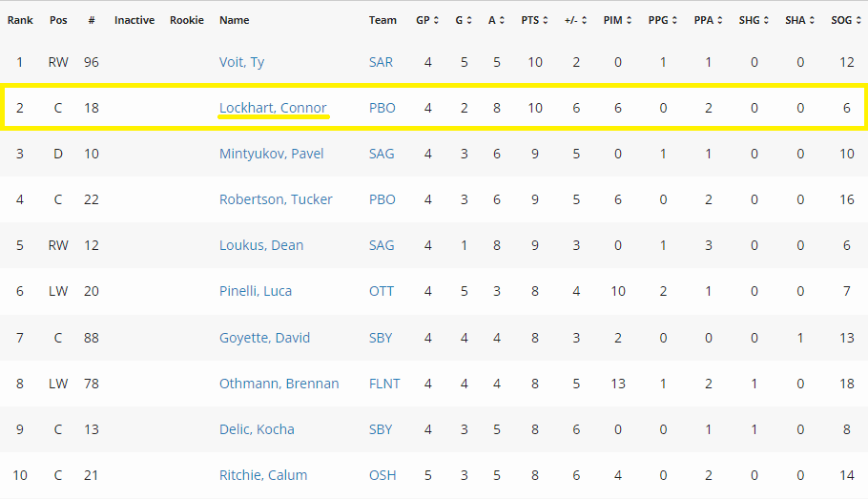Click the Mintyukov, Pavel name link
The image size is (868, 499).
(x=272, y=154)
